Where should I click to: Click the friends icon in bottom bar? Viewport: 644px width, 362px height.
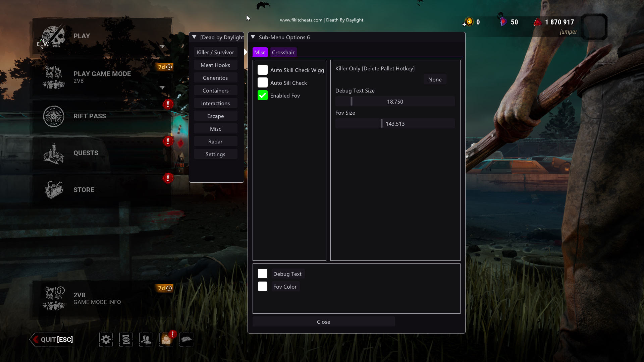click(x=146, y=340)
